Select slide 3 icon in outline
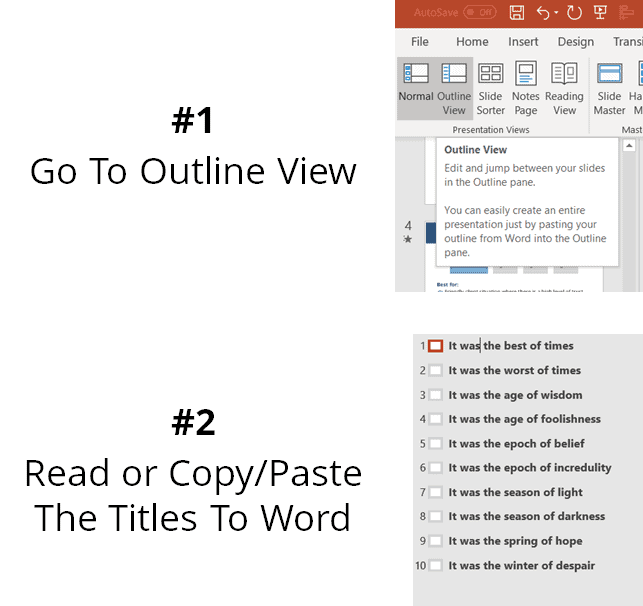 [x=436, y=395]
